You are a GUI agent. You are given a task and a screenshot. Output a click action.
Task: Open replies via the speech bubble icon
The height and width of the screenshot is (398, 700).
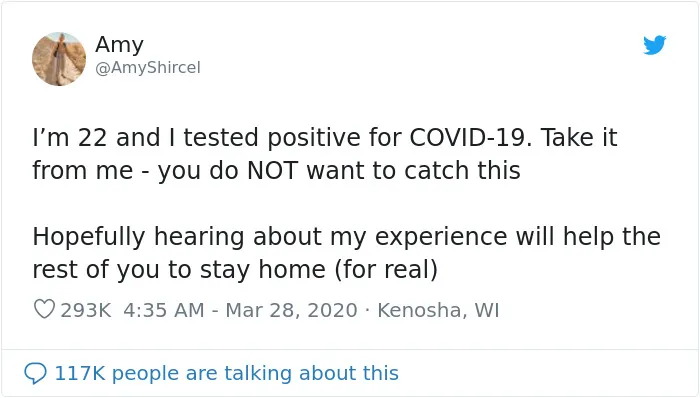pos(35,373)
